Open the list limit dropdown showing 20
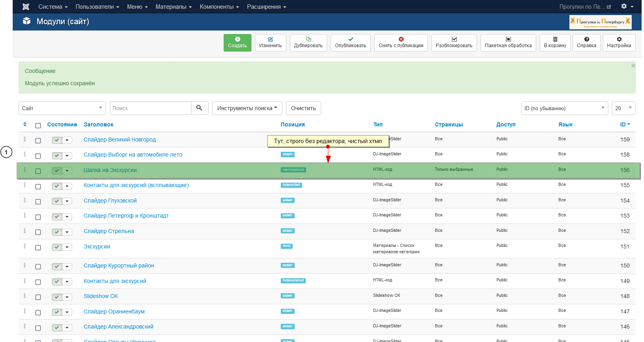The width and height of the screenshot is (644, 342). [x=623, y=108]
